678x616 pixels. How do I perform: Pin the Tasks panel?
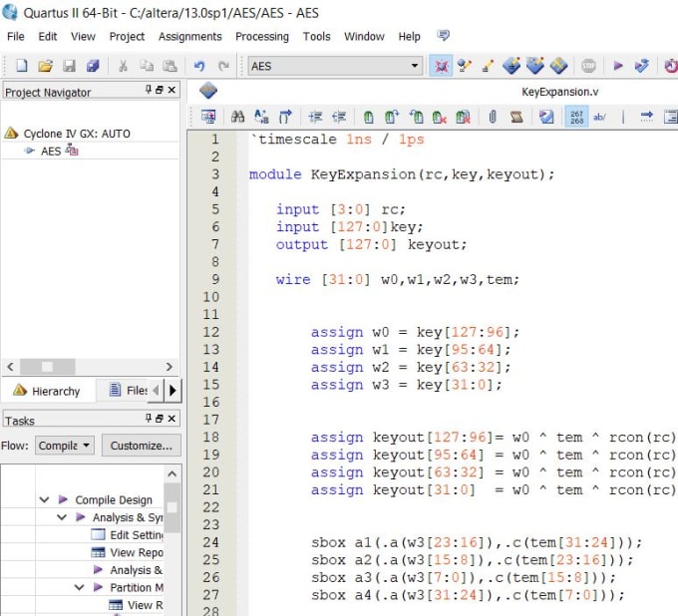click(x=149, y=420)
